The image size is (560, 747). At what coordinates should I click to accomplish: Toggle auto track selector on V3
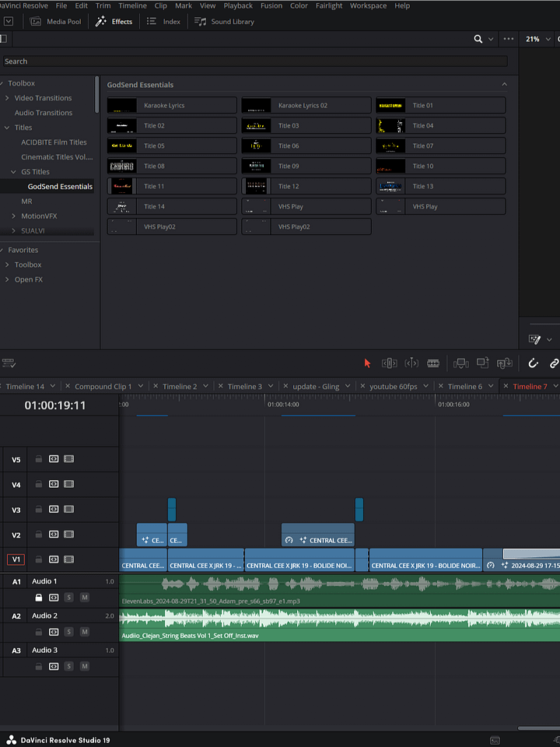tap(54, 509)
